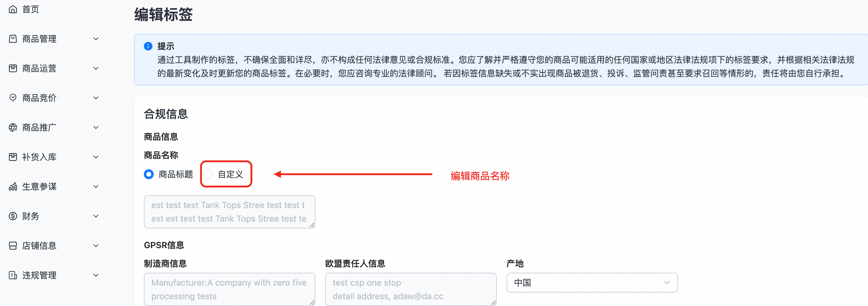868x306 pixels.
Task: Click the 财务 dollar-circle icon
Action: pos(13,216)
